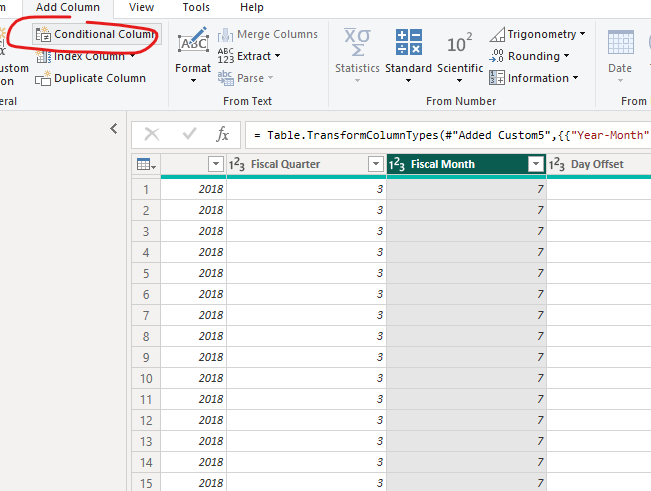Viewport: 651px width, 491px height.
Task: Open the Standard arithmetic operations menu
Action: pyautogui.click(x=408, y=55)
